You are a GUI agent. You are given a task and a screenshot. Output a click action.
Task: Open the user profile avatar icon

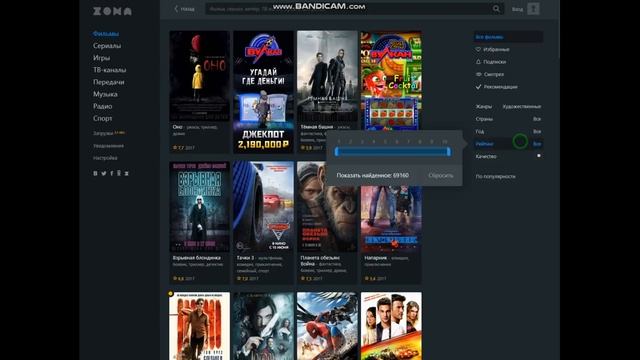pos(533,9)
